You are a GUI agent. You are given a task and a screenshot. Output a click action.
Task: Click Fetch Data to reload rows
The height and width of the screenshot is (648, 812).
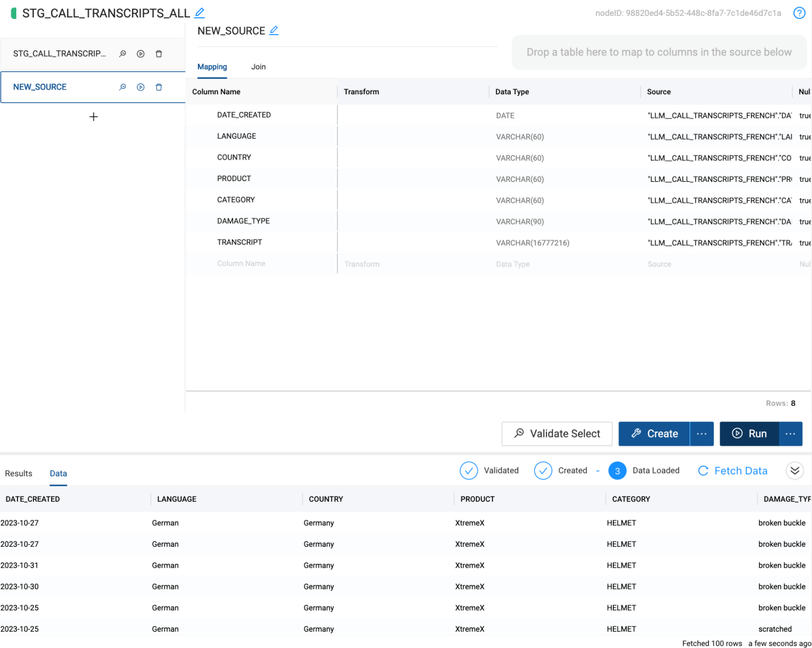732,471
